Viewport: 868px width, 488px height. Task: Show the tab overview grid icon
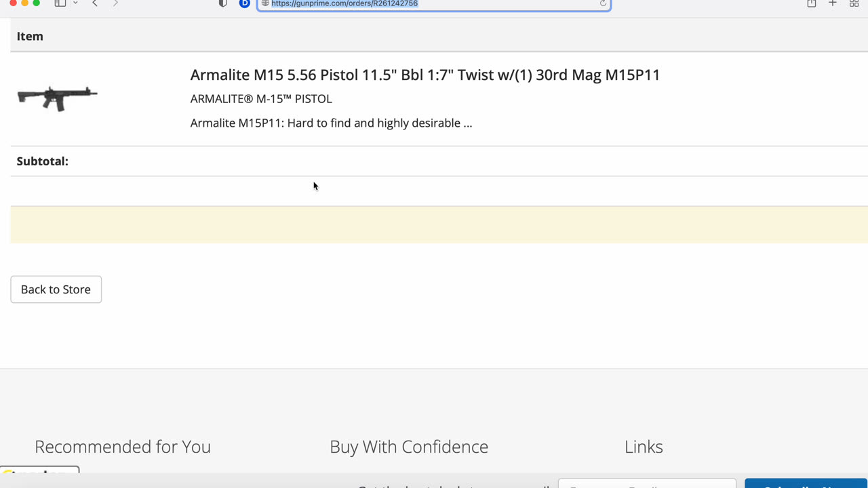(x=854, y=3)
